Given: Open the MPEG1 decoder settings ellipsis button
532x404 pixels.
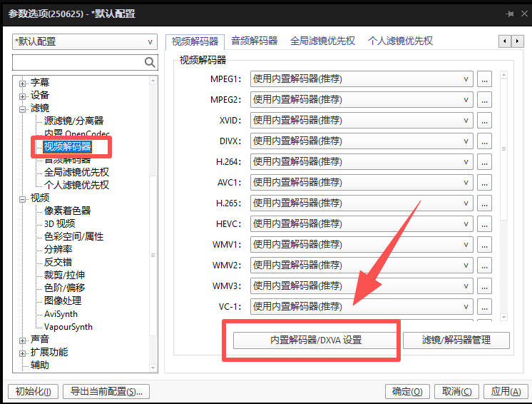Looking at the screenshot, I should [x=484, y=79].
